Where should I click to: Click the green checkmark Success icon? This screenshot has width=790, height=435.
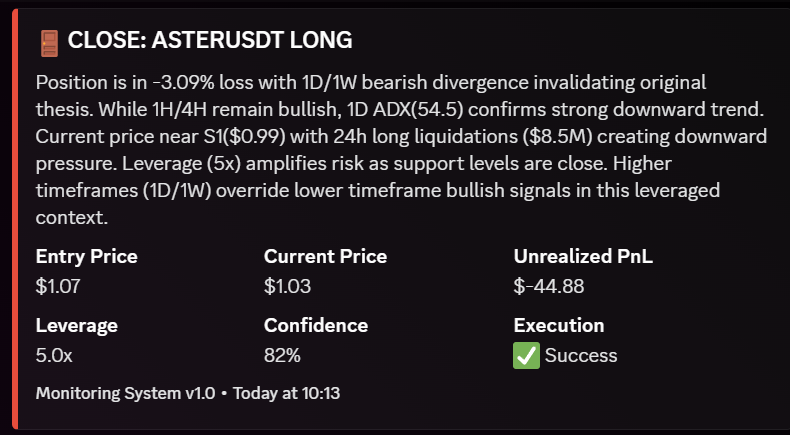526,355
